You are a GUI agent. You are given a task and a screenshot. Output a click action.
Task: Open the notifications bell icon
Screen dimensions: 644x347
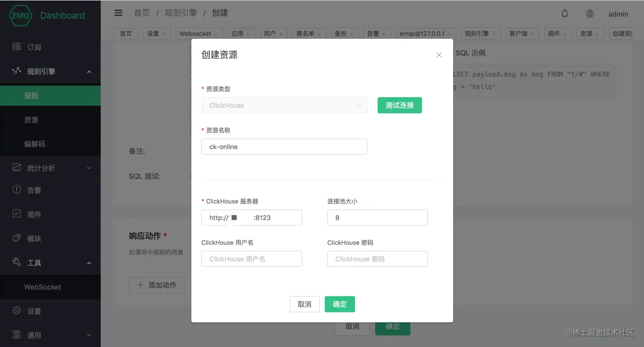565,14
